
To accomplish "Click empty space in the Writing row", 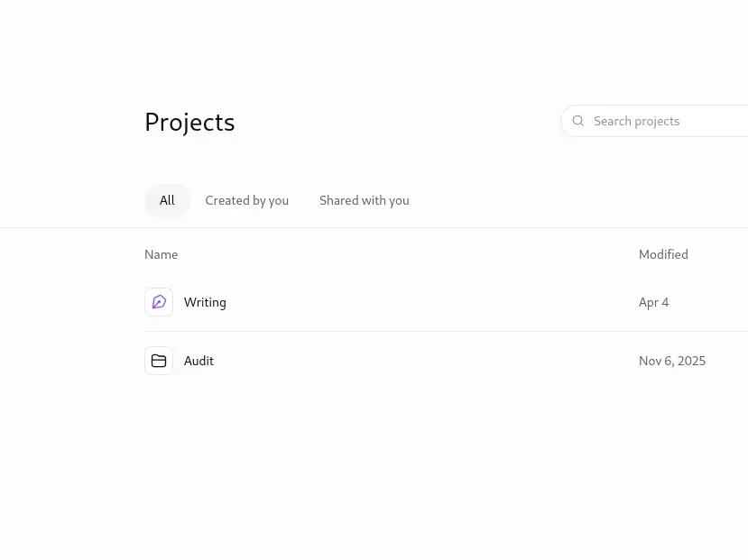I will [x=429, y=302].
